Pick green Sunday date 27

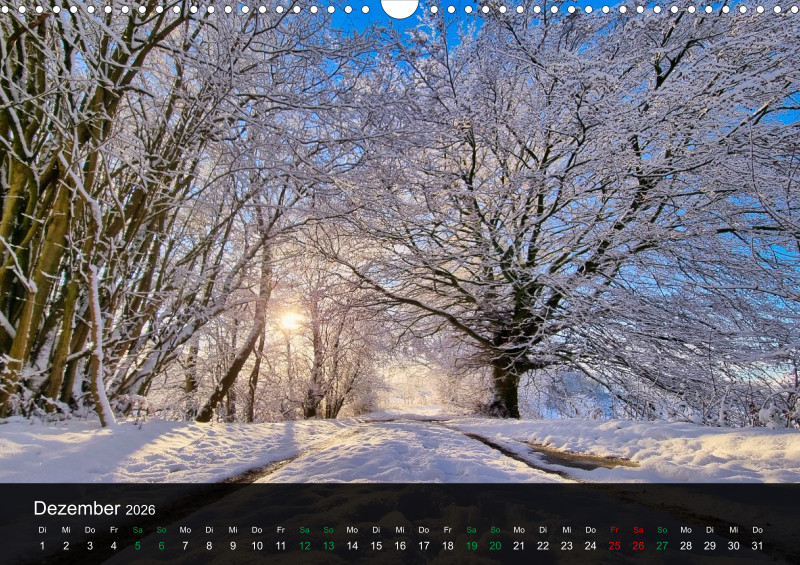pyautogui.click(x=662, y=546)
